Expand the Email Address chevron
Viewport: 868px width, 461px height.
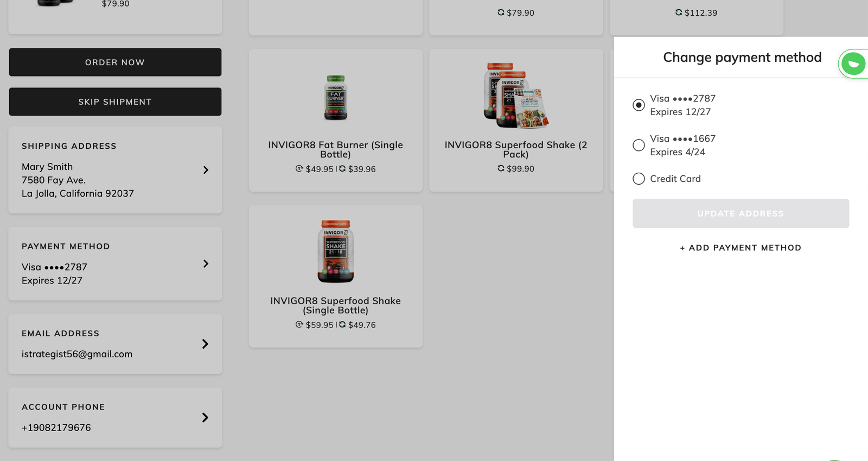(x=205, y=344)
